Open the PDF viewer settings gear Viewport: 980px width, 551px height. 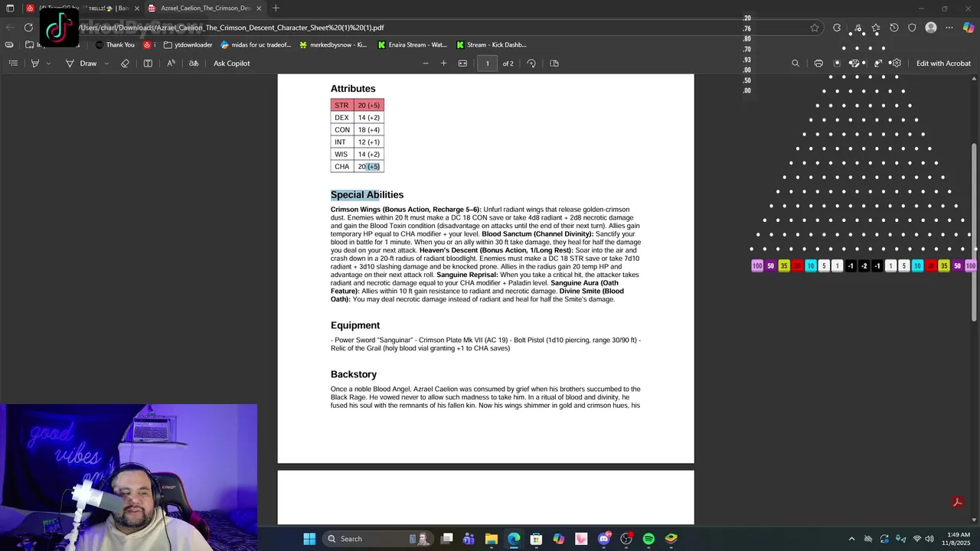point(896,64)
